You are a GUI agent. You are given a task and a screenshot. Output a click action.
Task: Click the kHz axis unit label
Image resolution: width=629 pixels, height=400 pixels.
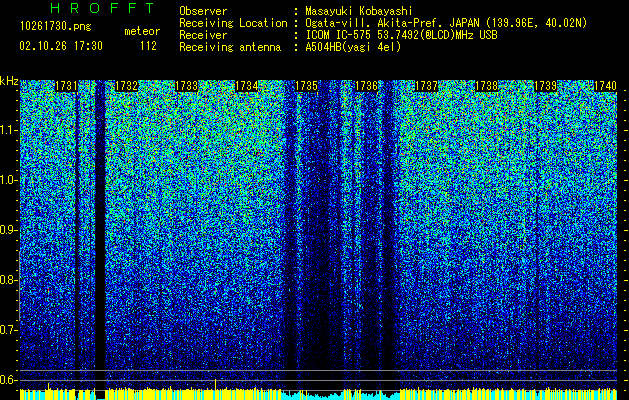click(9, 81)
